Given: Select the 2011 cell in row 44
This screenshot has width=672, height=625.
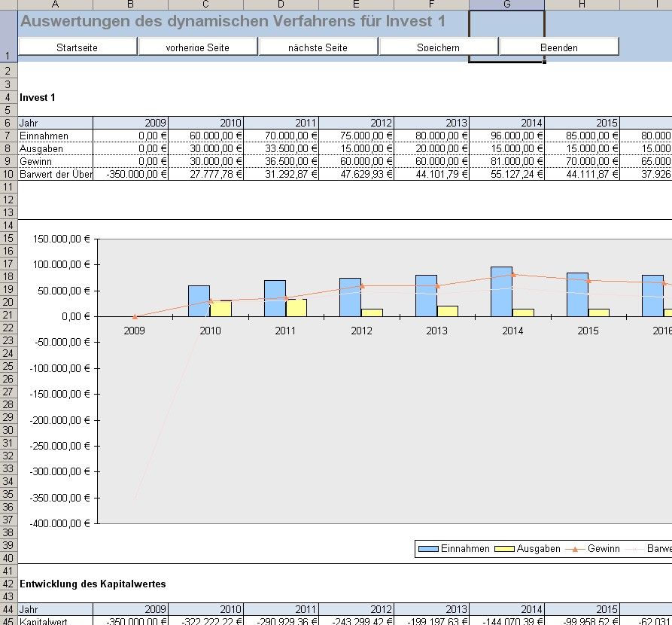Looking at the screenshot, I should 281,609.
